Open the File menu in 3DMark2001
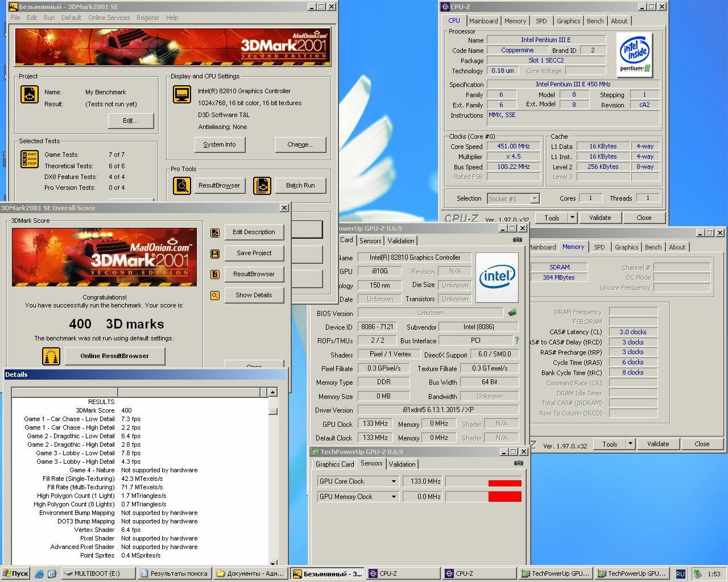This screenshot has width=728, height=582. pos(15,18)
